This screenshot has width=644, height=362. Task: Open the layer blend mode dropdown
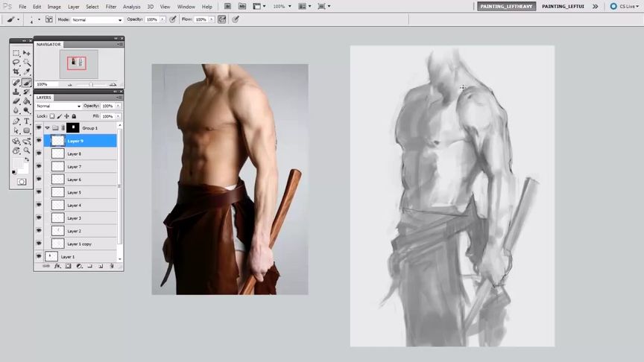(58, 106)
